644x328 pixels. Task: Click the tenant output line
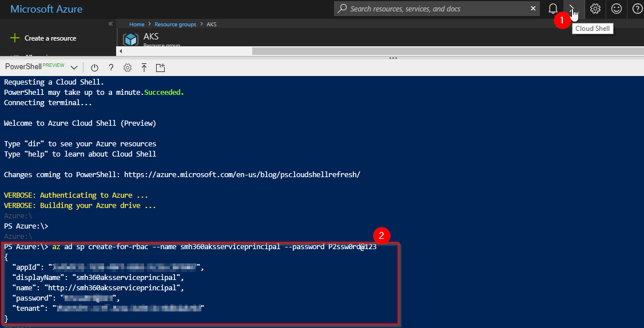point(108,308)
